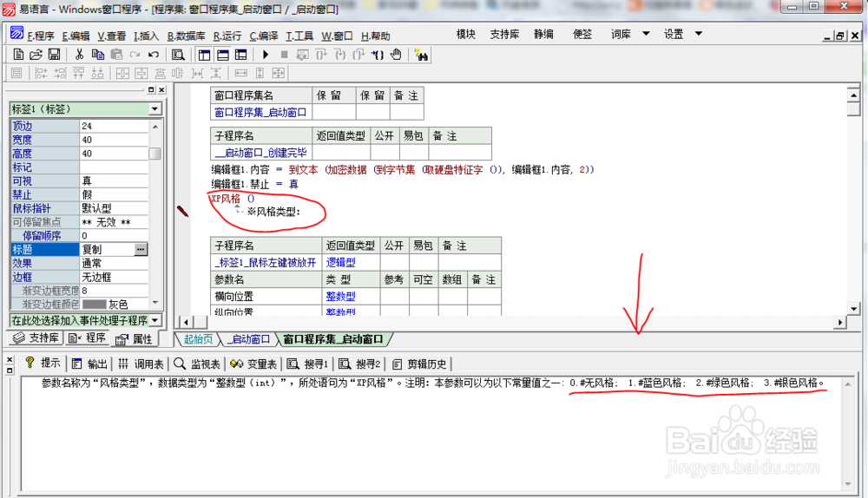The image size is (868, 498).
Task: Open the 提示 output tab
Action: click(x=42, y=363)
